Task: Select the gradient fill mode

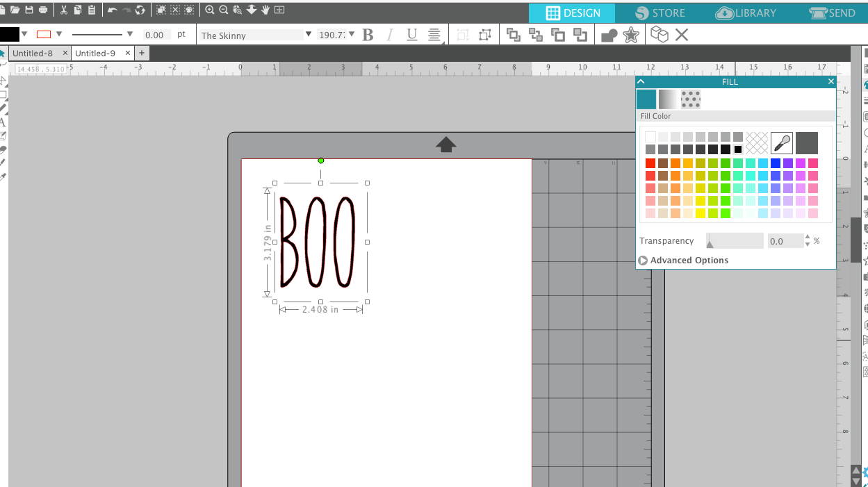Action: [668, 99]
